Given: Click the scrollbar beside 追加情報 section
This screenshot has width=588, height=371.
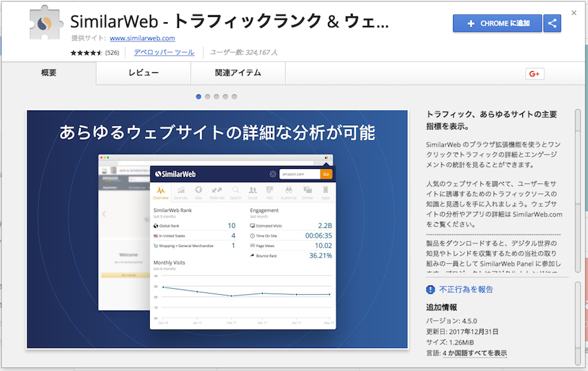Looking at the screenshot, I should 578,323.
